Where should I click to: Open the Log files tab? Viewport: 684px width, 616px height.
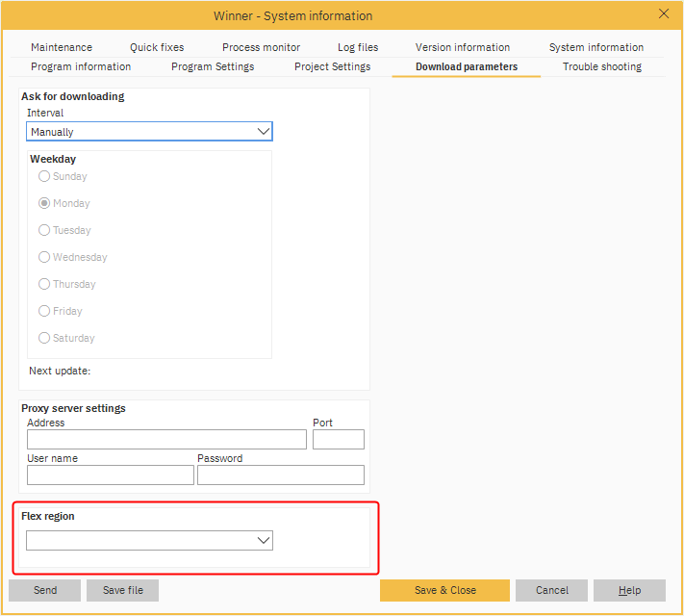(x=358, y=47)
